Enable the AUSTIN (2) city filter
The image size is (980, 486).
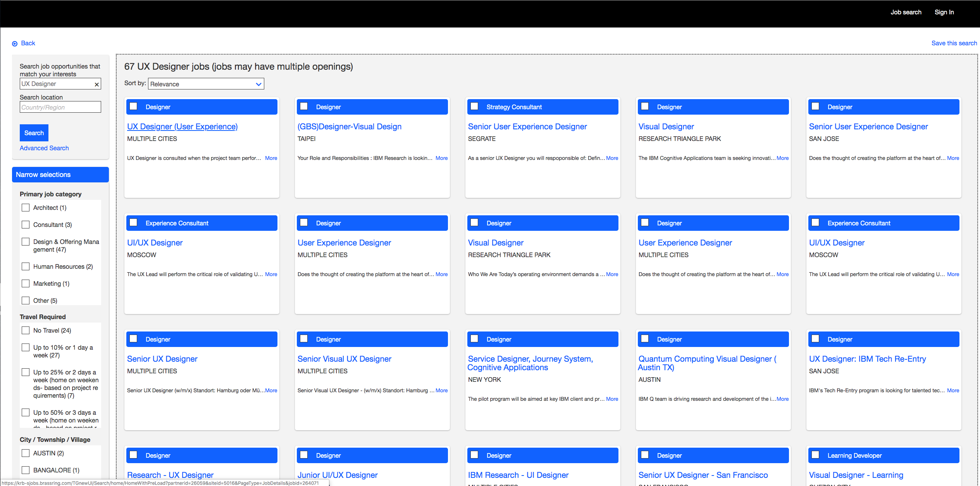[x=26, y=453]
